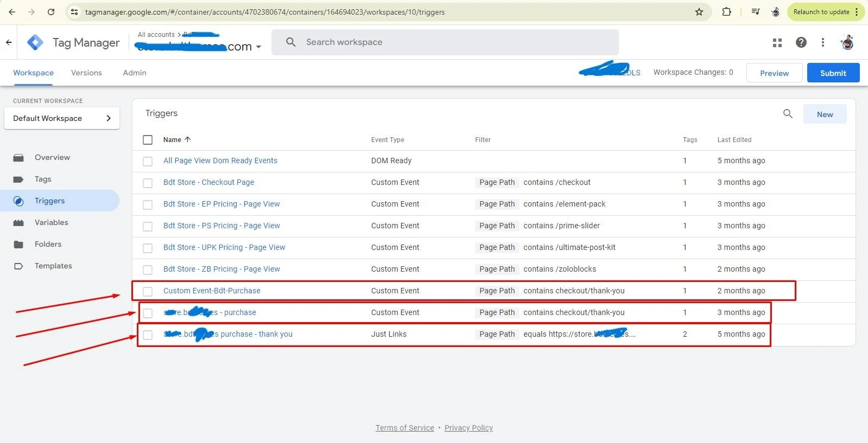The image size is (868, 443).
Task: Click the Event Type column header
Action: tap(388, 140)
